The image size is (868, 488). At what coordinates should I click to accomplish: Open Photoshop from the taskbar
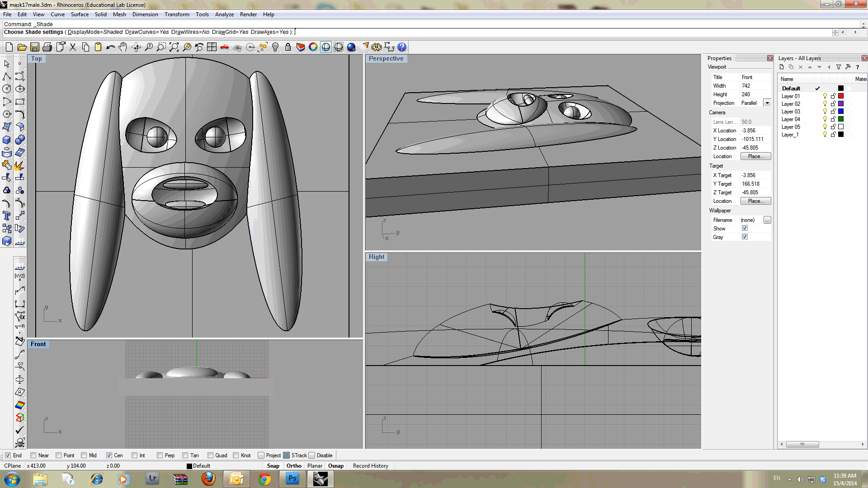(x=292, y=479)
